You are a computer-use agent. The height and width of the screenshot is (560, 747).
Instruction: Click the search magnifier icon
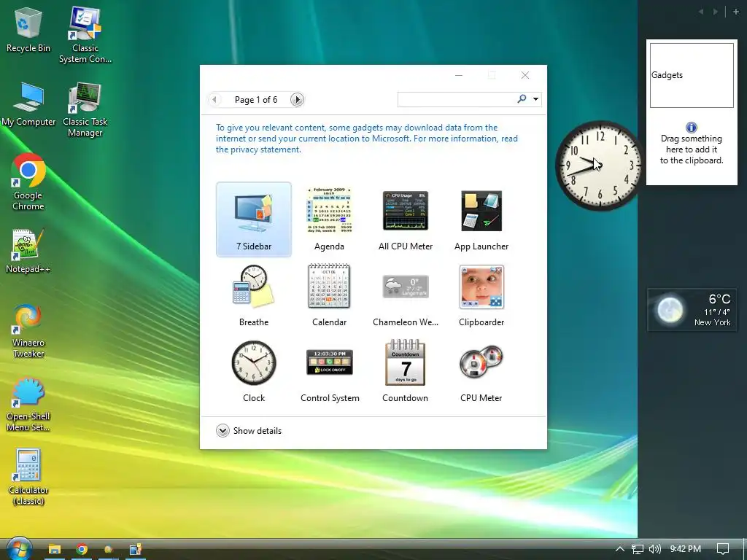tap(522, 98)
